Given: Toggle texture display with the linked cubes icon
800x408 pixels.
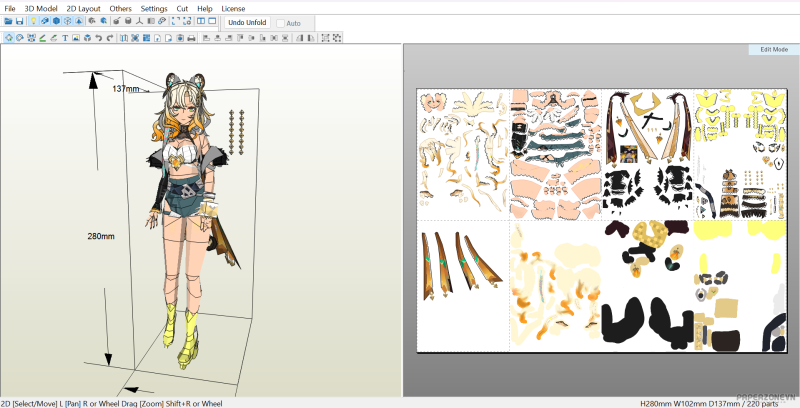Looking at the screenshot, I should click(45, 21).
